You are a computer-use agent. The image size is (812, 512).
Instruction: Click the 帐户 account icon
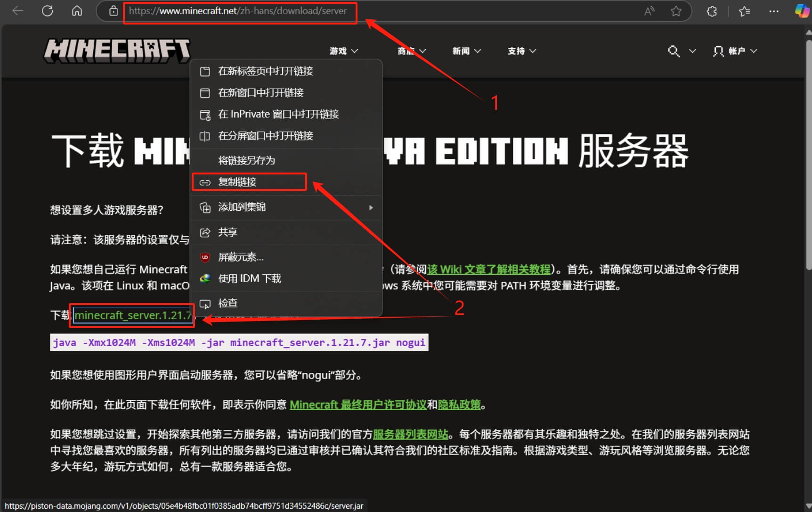[718, 51]
